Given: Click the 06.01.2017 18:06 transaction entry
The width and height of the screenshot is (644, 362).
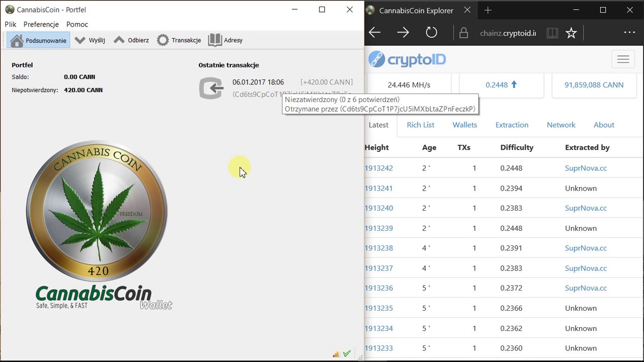Looking at the screenshot, I should click(258, 82).
